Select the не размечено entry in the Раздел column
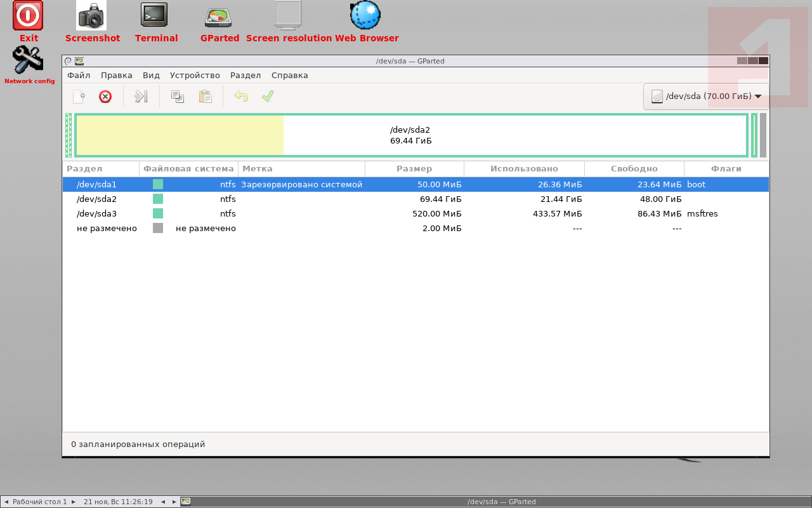This screenshot has height=508, width=812. [107, 228]
